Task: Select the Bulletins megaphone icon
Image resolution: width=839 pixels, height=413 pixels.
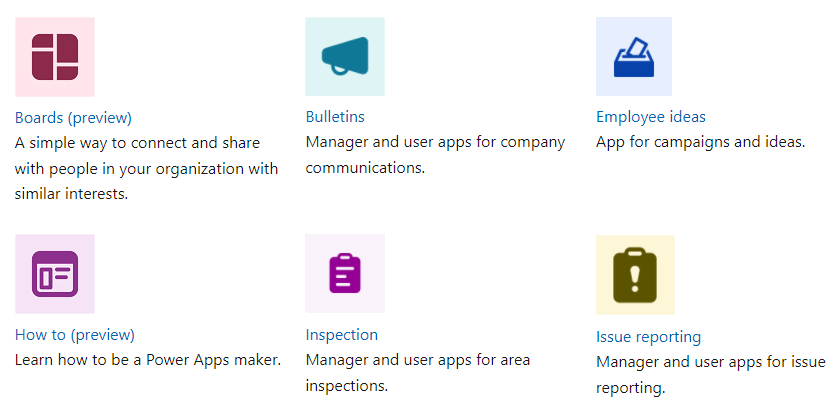Action: click(345, 57)
